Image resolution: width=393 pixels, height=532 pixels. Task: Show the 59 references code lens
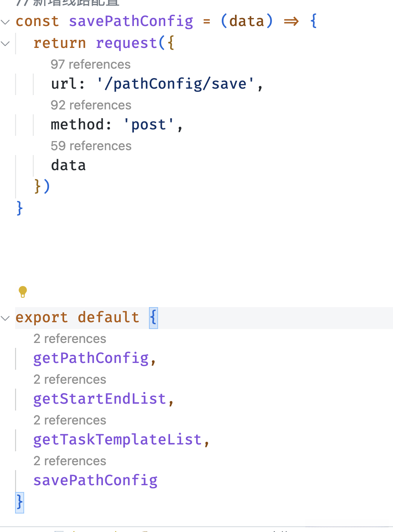[x=91, y=146]
